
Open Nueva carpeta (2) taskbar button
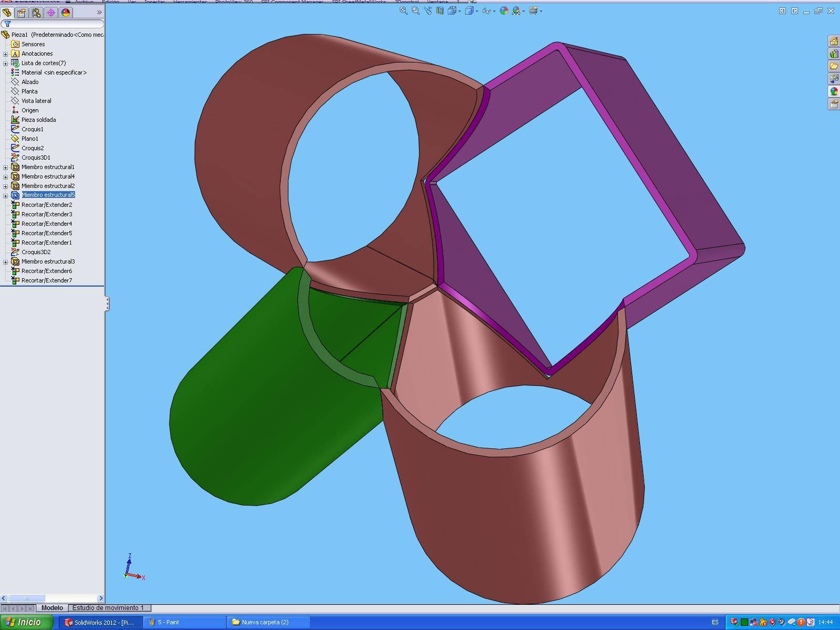(269, 622)
